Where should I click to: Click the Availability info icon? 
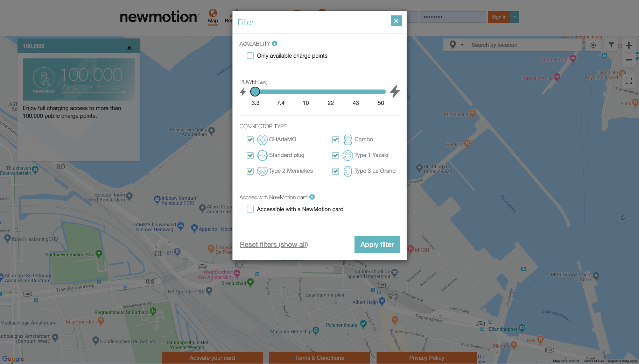pyautogui.click(x=275, y=43)
